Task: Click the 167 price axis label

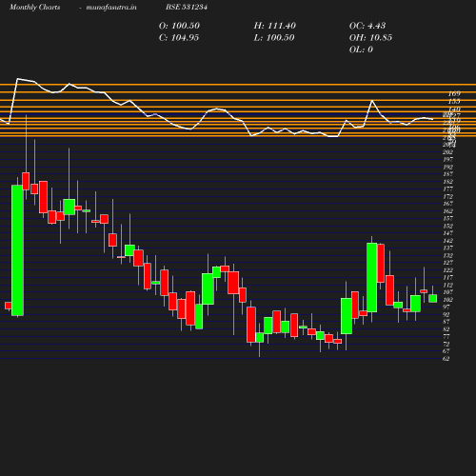Action: point(447,204)
